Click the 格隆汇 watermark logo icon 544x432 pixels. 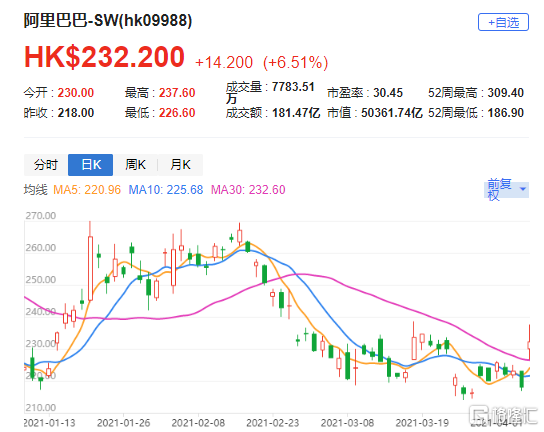click(479, 414)
